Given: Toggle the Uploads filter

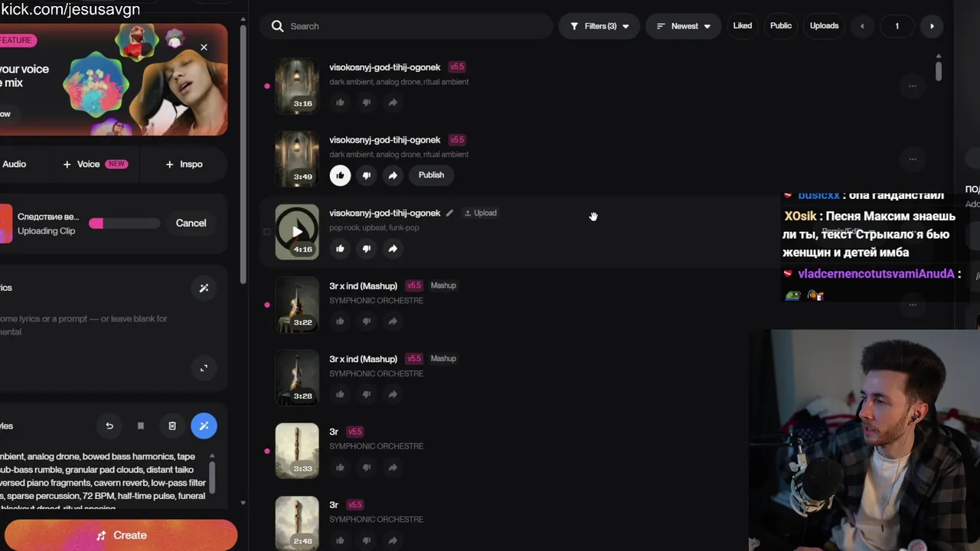Looking at the screenshot, I should 825,26.
